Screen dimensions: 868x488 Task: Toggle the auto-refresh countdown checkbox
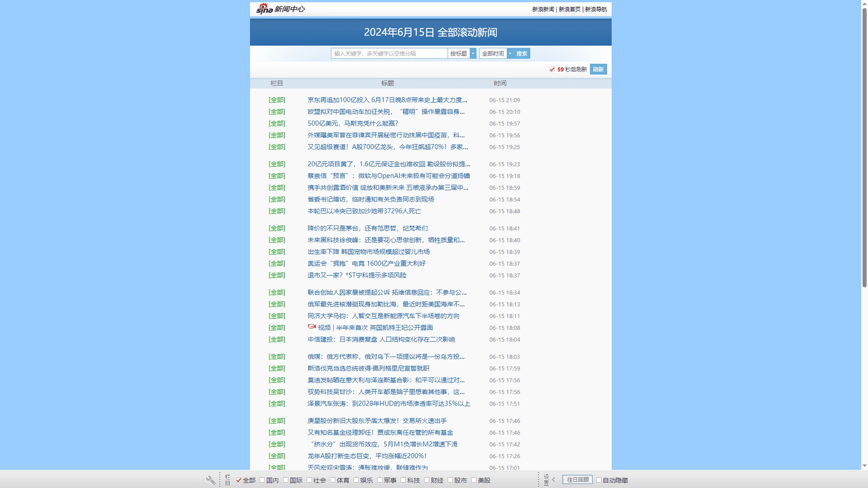pyautogui.click(x=552, y=69)
